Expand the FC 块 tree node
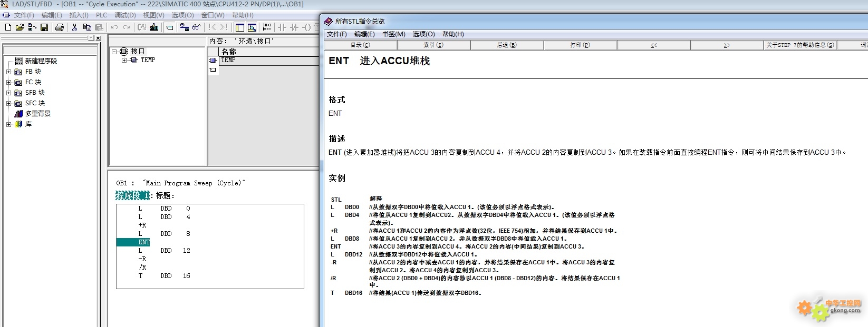The height and width of the screenshot is (327, 868). pos(8,82)
